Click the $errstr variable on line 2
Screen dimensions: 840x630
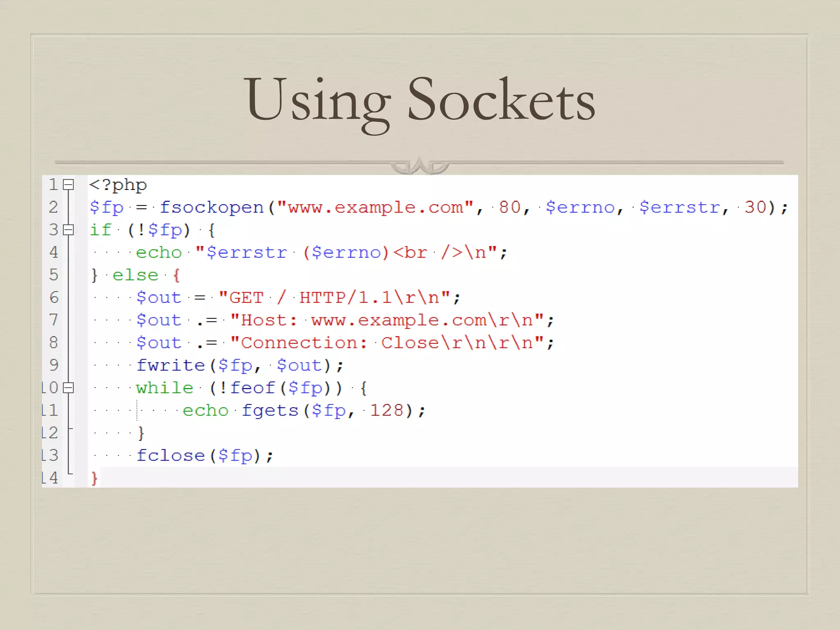(680, 208)
